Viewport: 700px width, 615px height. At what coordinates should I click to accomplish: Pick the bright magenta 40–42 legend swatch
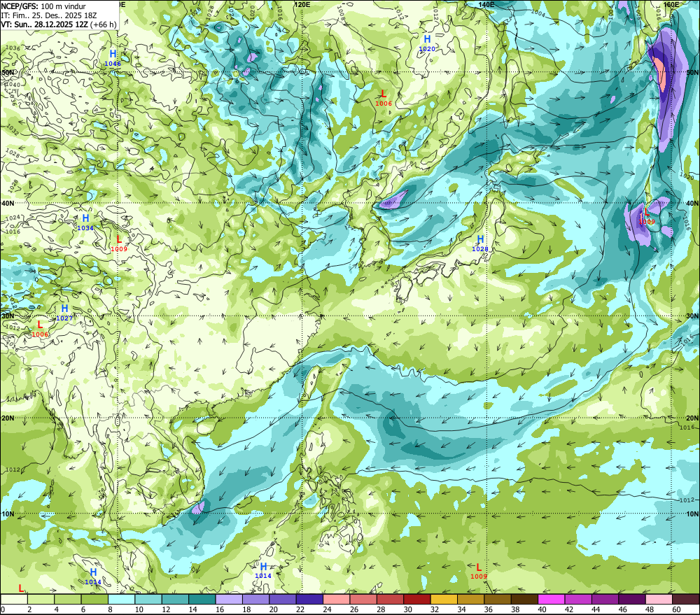tap(552, 600)
